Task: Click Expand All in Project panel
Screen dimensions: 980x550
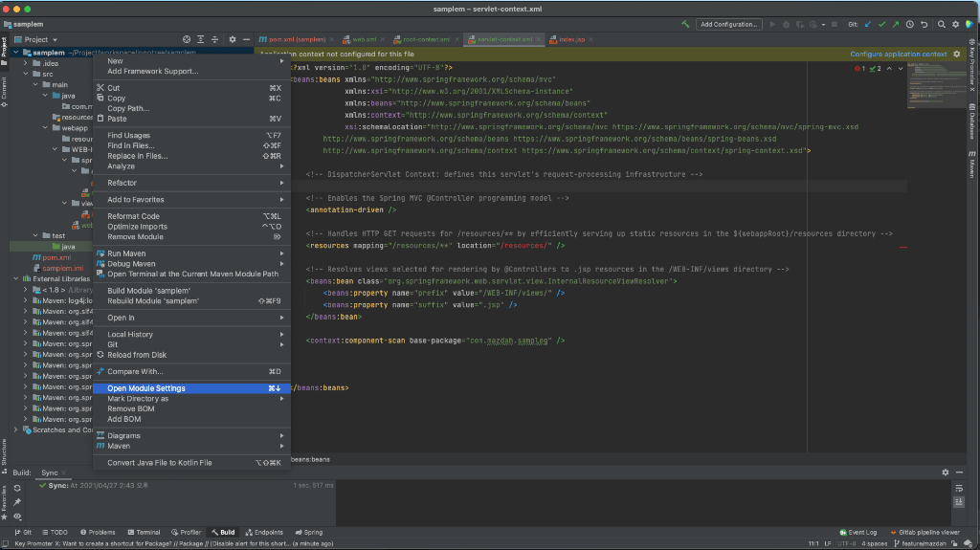Action: tap(201, 39)
